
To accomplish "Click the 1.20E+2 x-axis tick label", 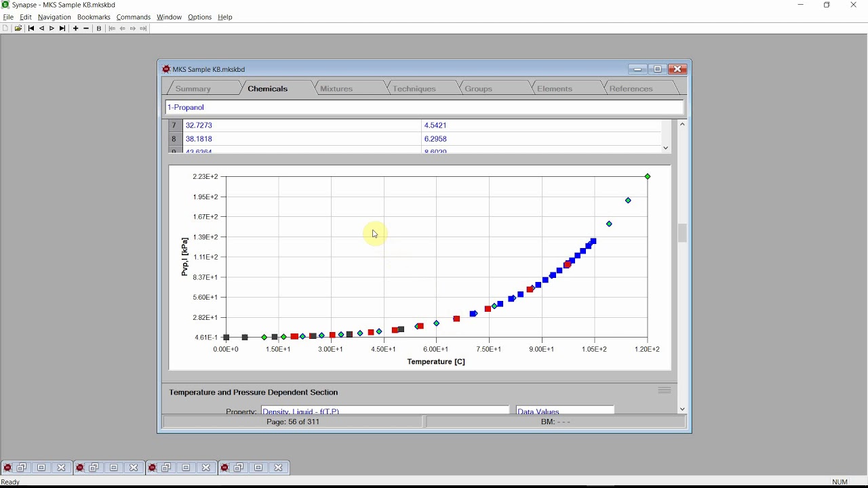I will pos(647,349).
